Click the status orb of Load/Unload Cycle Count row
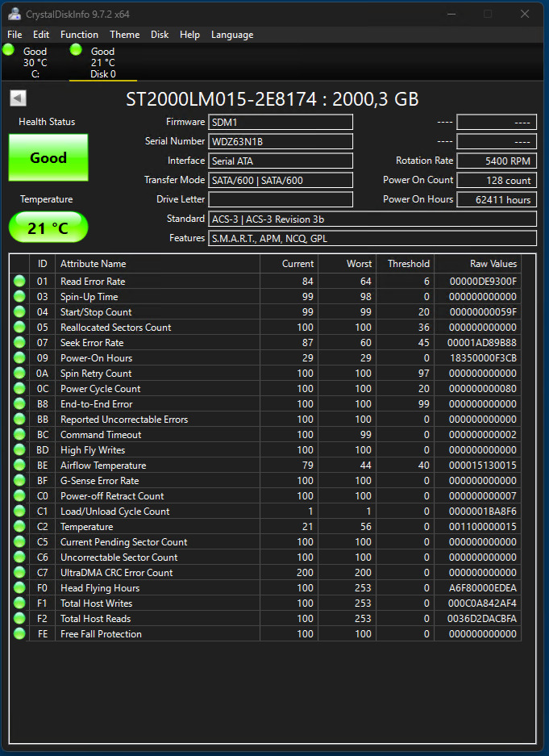 [x=19, y=511]
